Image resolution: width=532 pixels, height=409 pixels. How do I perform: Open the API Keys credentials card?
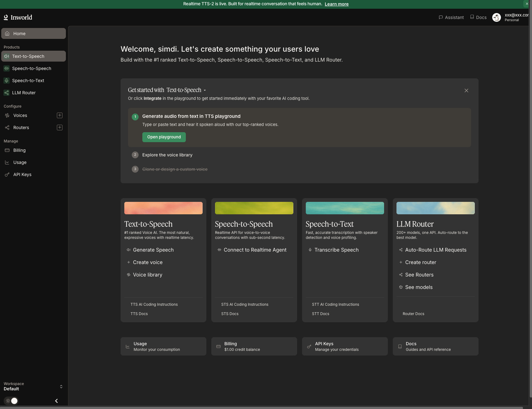pyautogui.click(x=345, y=346)
